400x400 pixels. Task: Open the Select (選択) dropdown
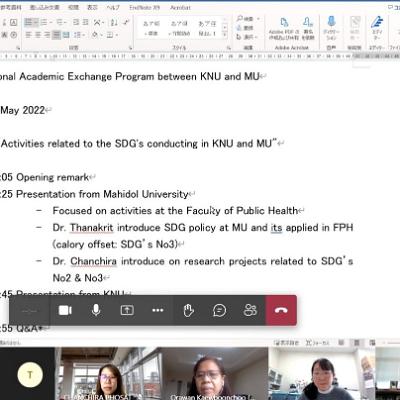pos(247,37)
